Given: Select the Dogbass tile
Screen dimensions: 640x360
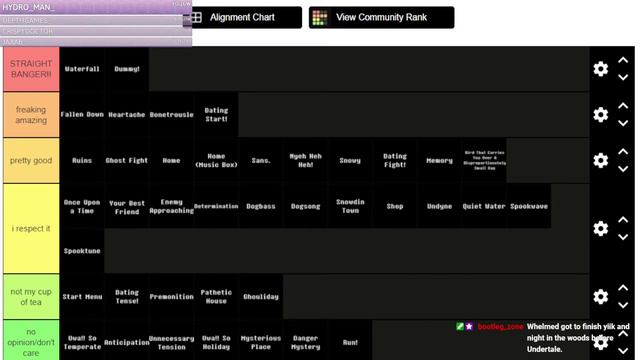Looking at the screenshot, I should pos(261,206).
